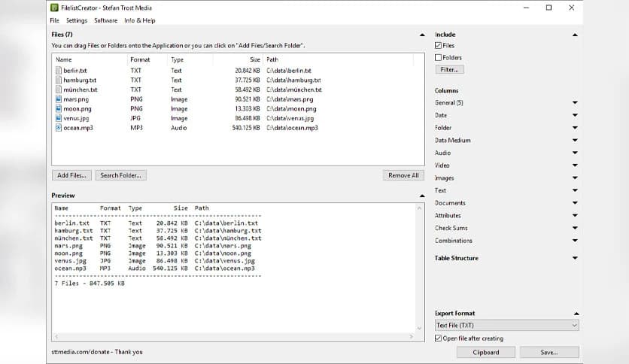Copy list with Clipboard button
The width and height of the screenshot is (629, 364).
click(486, 353)
